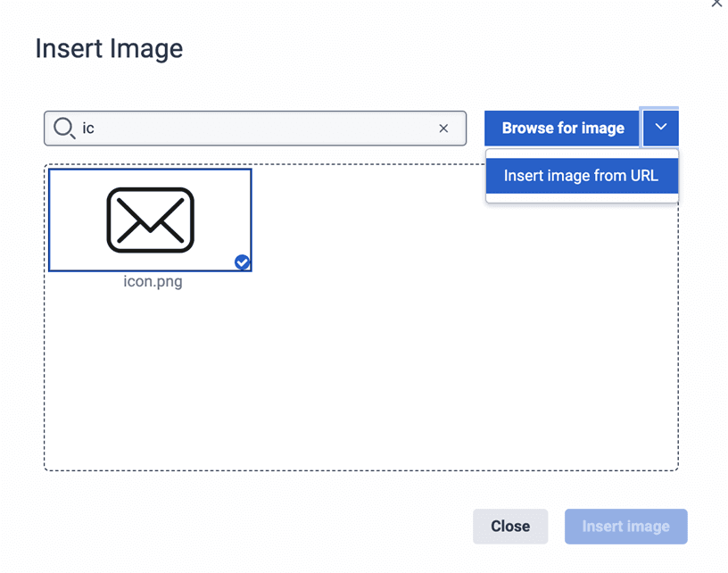Toggle the blue checkmark on icon.png
Viewport: 728px width, 573px height.
(x=242, y=262)
